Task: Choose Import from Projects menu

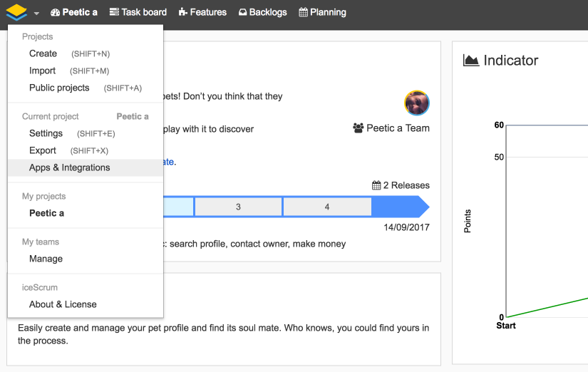Action: [x=42, y=71]
